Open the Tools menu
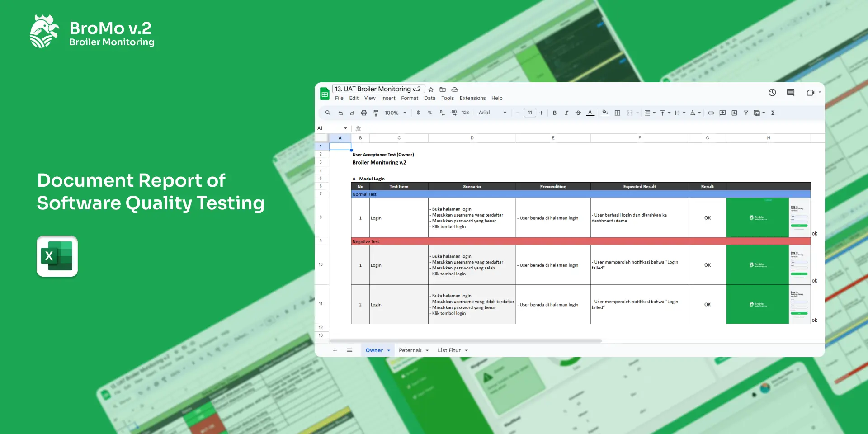Viewport: 868px width, 434px height. pos(448,98)
